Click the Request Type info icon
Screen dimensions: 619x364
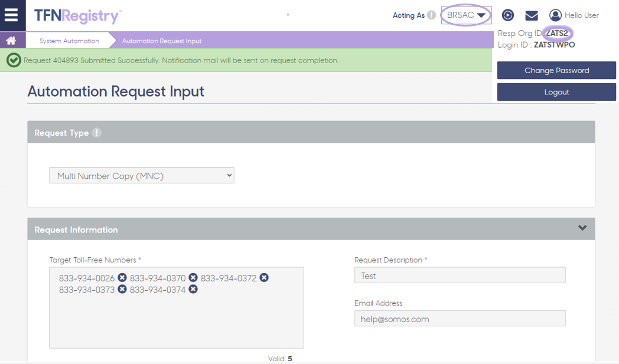pos(96,133)
